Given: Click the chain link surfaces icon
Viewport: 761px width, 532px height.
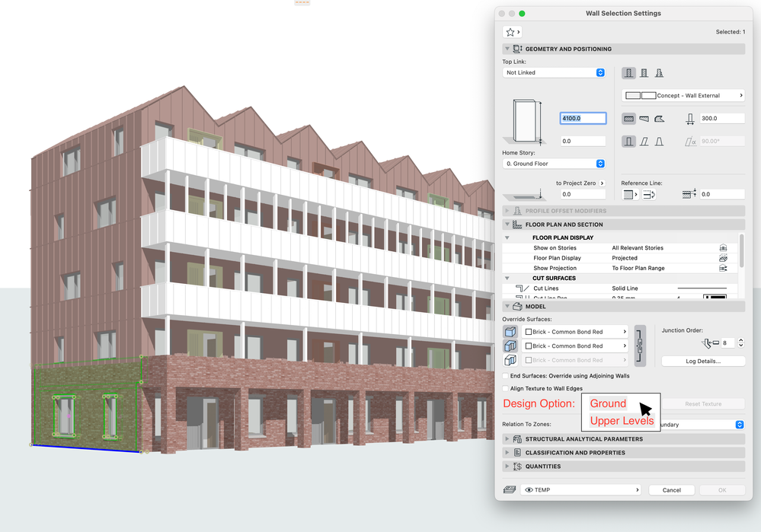Looking at the screenshot, I should [640, 346].
